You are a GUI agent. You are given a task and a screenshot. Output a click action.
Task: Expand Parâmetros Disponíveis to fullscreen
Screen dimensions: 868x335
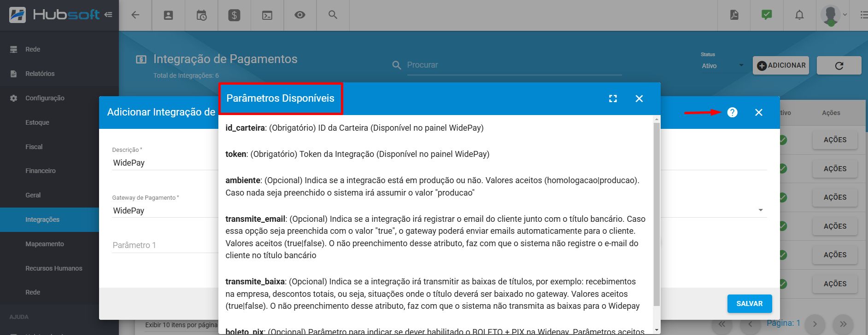point(613,98)
